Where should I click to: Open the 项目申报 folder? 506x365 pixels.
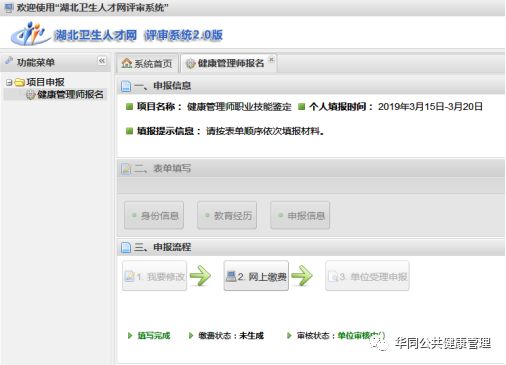(x=20, y=82)
